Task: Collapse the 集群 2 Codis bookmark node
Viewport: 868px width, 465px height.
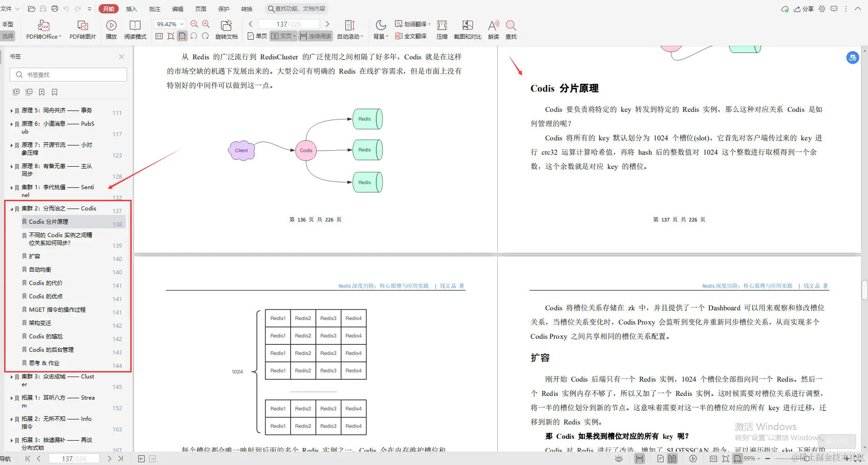Action: (12, 208)
